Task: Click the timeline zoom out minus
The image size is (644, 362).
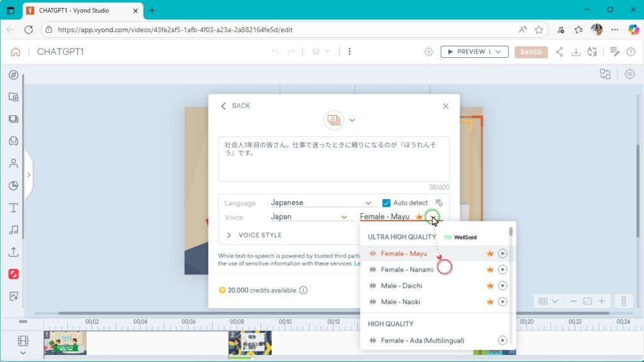Action: point(574,301)
